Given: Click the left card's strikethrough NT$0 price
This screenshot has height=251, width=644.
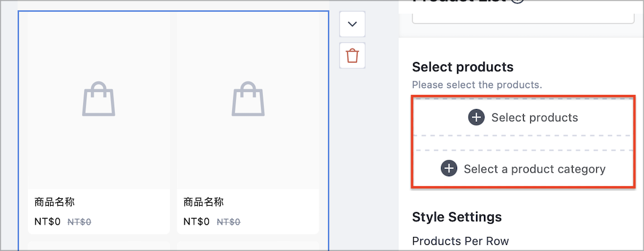Looking at the screenshot, I should 79,222.
